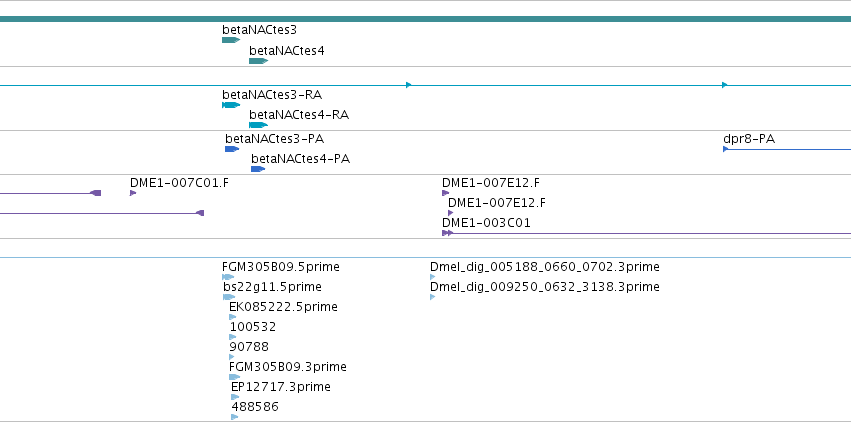Screen dimensions: 851x422
Task: Select the betaNACtes4-PA protein glyph
Action: coord(258,169)
